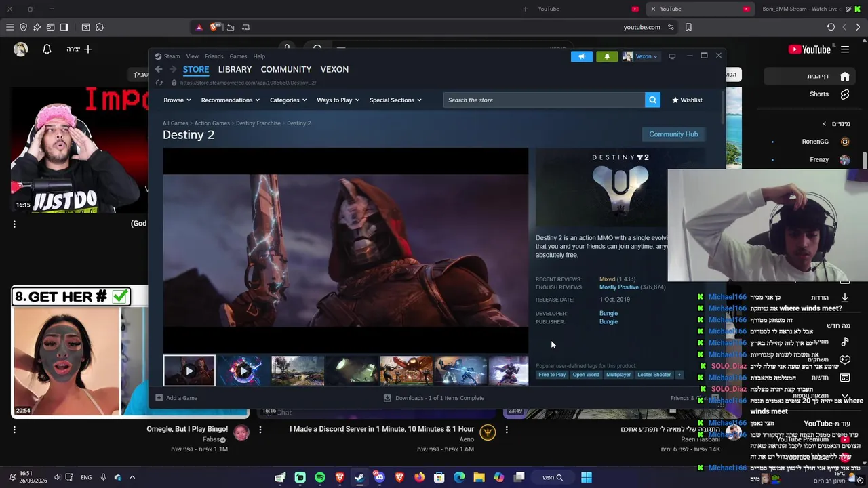The width and height of the screenshot is (868, 488).
Task: Open the browser extensions puzzle icon
Action: tap(100, 27)
